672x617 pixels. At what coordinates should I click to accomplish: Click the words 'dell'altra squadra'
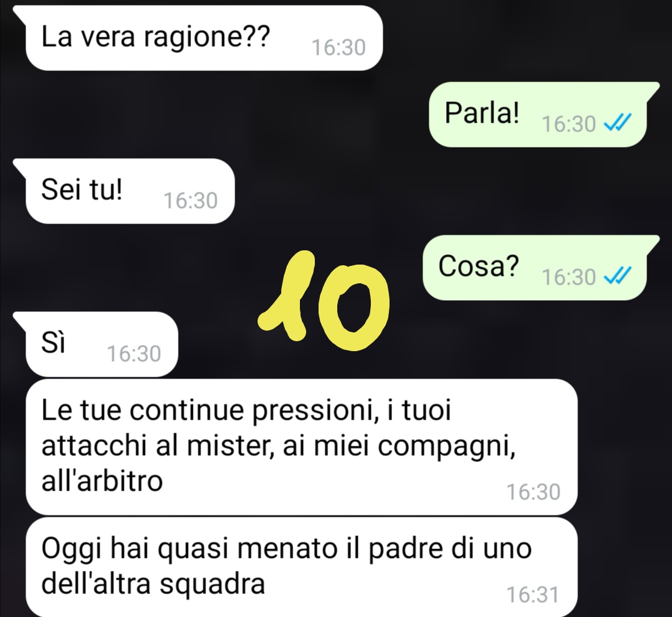tap(154, 584)
